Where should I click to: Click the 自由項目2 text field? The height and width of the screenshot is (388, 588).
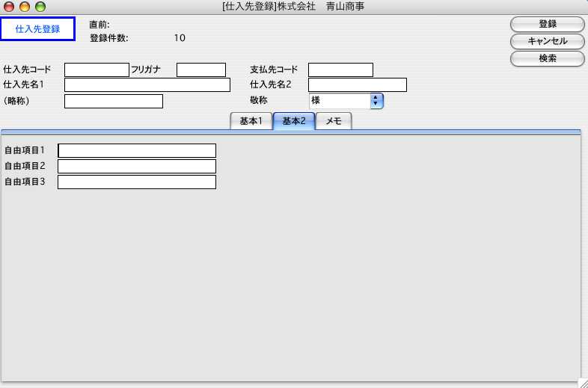(137, 167)
